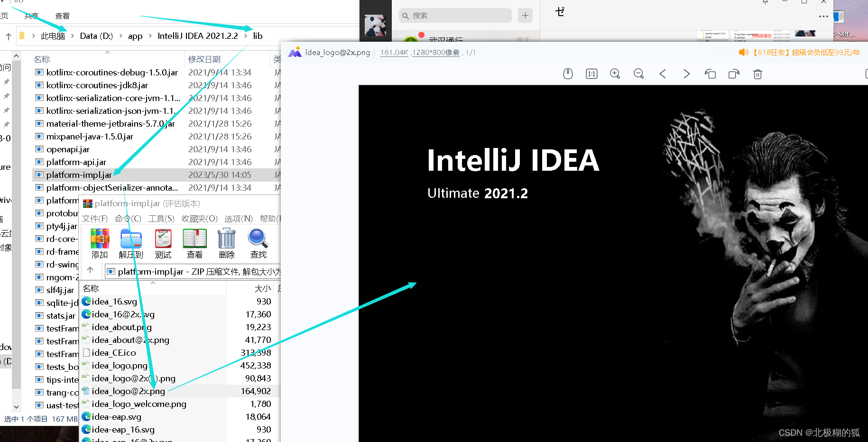868x442 pixels.
Task: Show image at 1:1 actual size
Action: [x=591, y=74]
